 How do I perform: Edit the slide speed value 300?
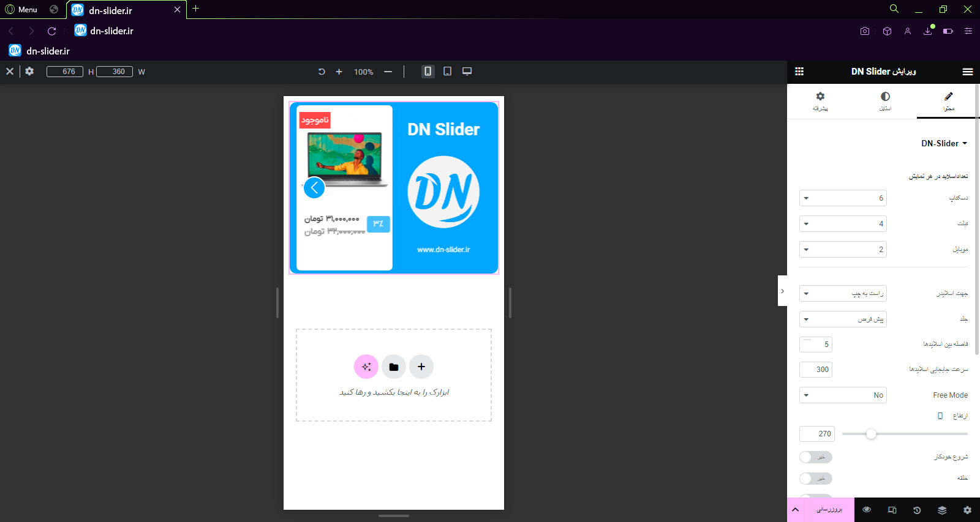(816, 369)
